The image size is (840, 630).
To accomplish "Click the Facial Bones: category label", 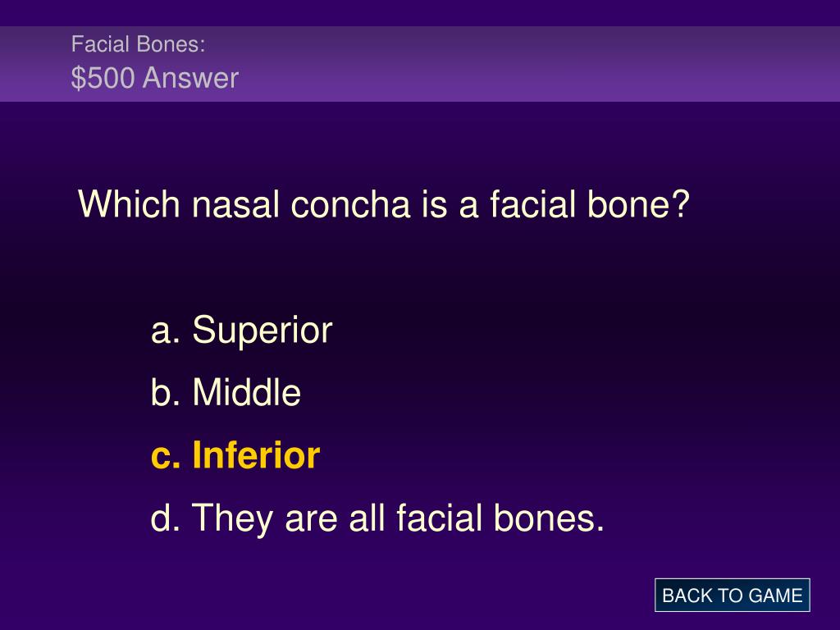I will 138,44.
